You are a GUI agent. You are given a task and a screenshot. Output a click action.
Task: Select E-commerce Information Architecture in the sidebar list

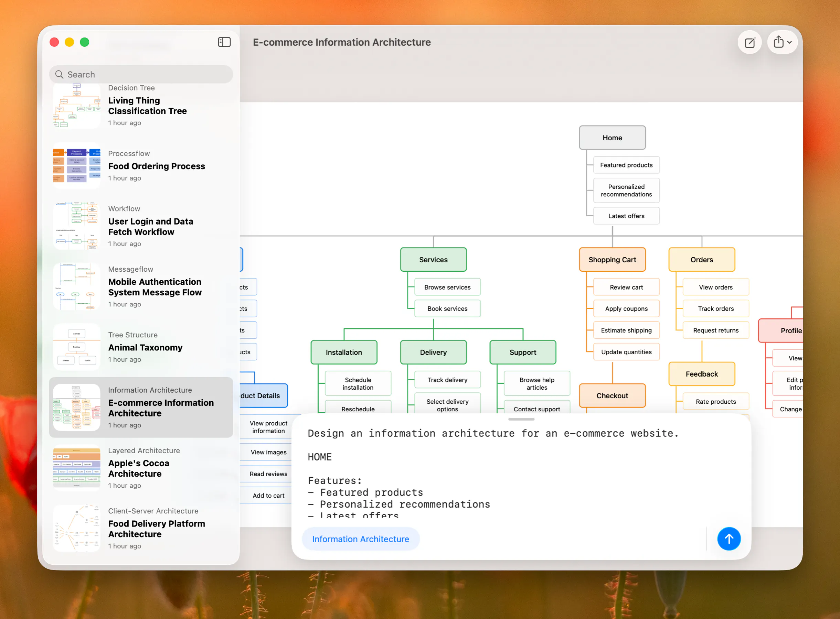click(141, 407)
